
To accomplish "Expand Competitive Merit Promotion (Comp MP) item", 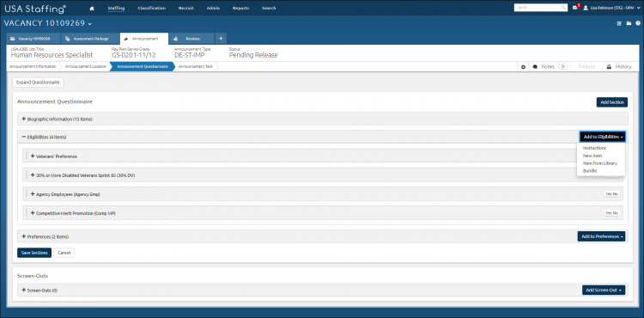I will [x=33, y=213].
